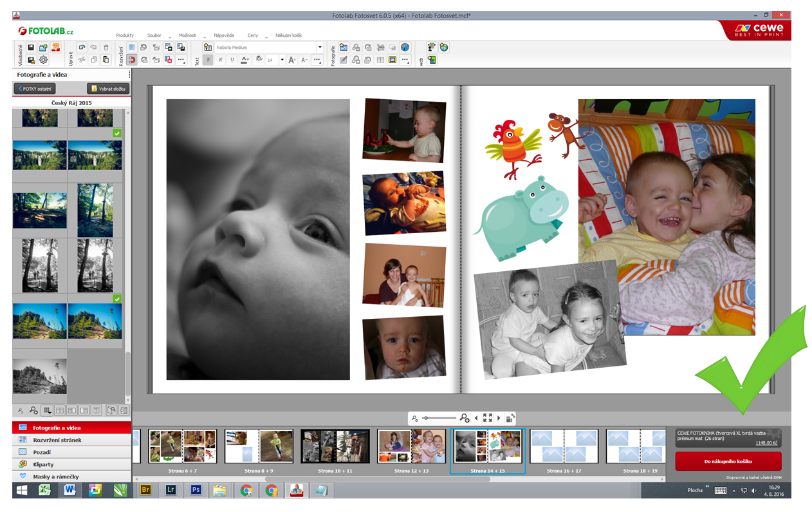The image size is (812, 512).
Task: Open the Soubor menu
Action: point(154,35)
